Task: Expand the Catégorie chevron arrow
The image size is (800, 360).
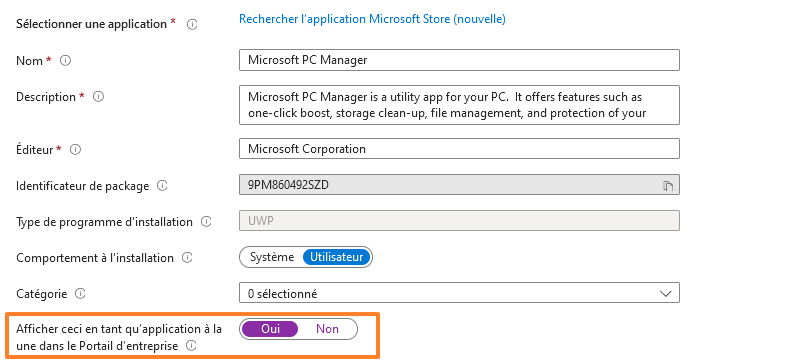Action: coord(665,294)
